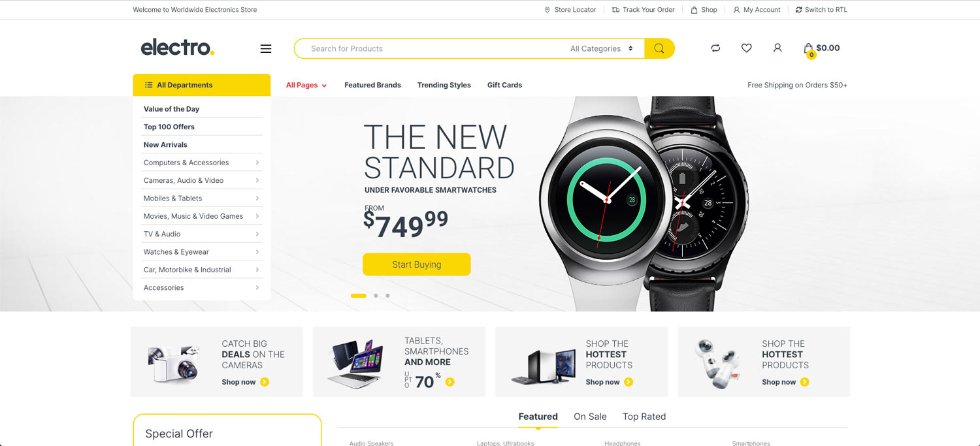This screenshot has height=446, width=980.
Task: Select the active yellow slider indicator
Action: (358, 296)
